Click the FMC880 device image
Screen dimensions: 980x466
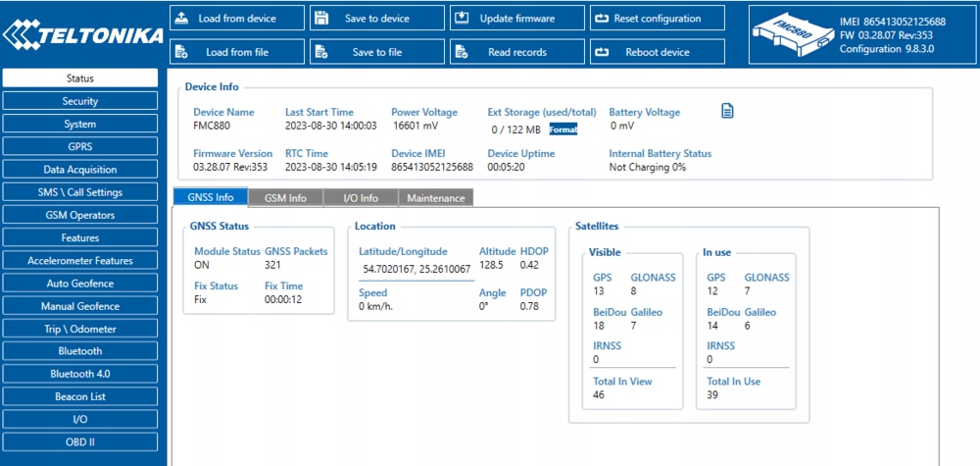click(794, 35)
